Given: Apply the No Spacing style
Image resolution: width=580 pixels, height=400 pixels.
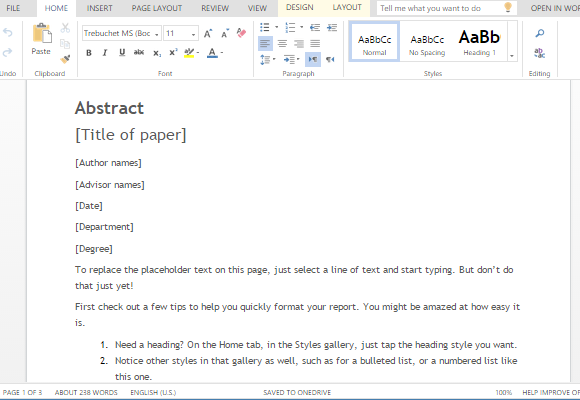Looking at the screenshot, I should click(427, 41).
